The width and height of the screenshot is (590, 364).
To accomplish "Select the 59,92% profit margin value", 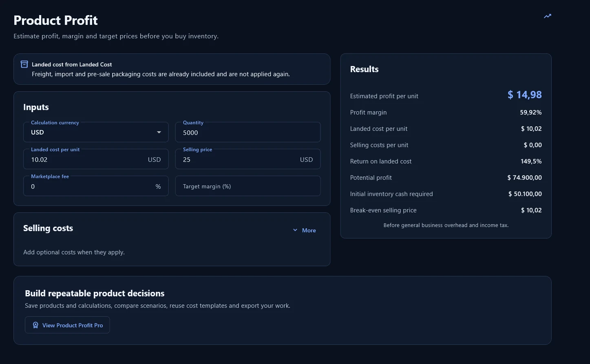I will pyautogui.click(x=531, y=113).
